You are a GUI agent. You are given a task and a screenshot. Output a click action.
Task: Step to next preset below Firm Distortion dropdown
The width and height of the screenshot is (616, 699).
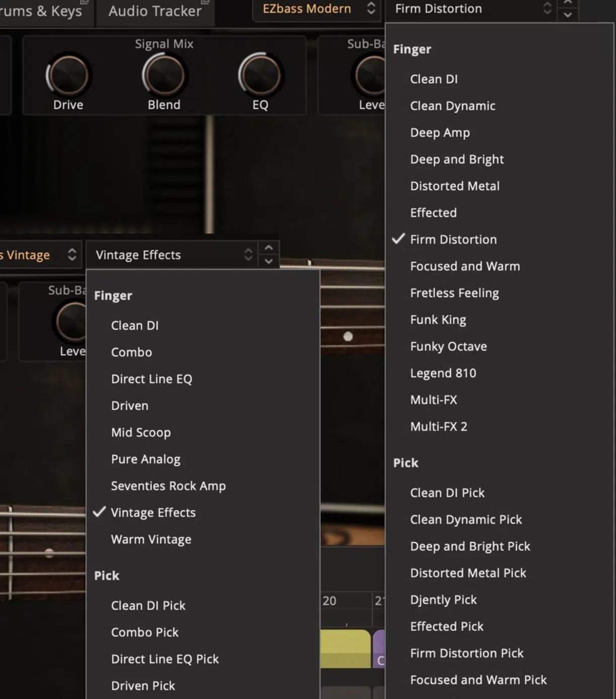(x=568, y=15)
